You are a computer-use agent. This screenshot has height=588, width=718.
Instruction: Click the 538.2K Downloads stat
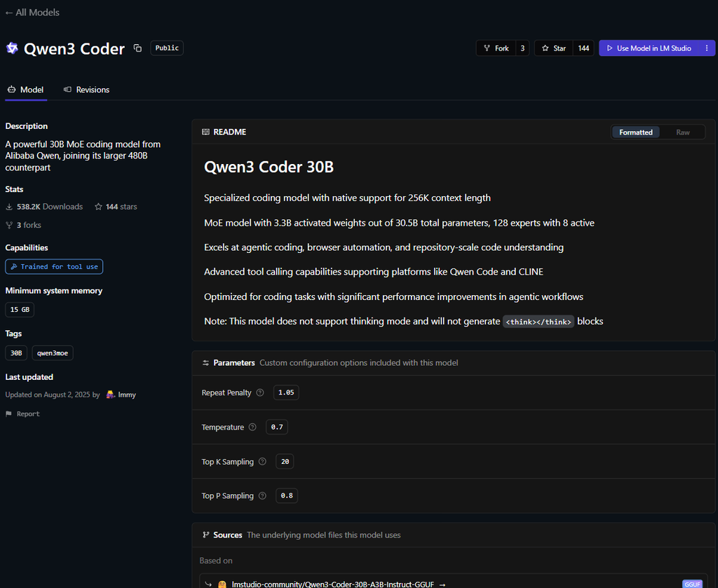point(50,207)
